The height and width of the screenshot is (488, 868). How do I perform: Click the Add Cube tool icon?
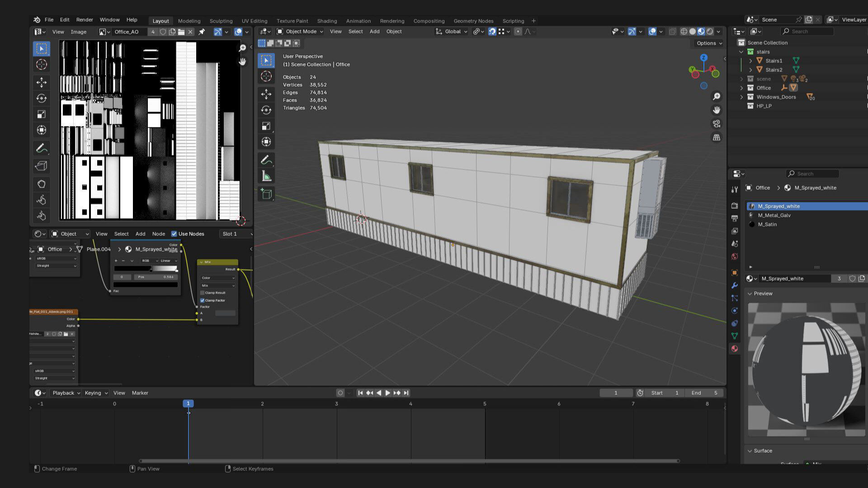(266, 194)
